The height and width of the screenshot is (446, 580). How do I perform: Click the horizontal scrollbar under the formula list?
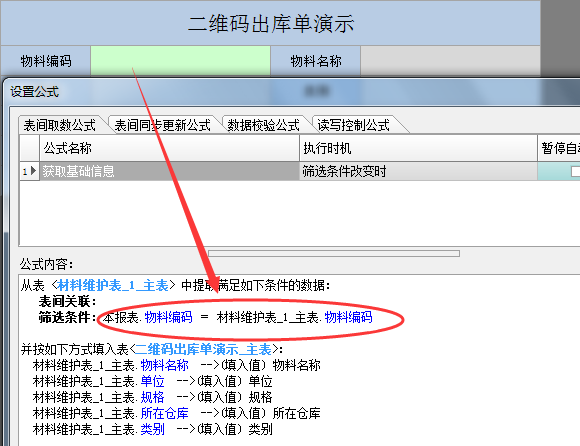pos(334,253)
